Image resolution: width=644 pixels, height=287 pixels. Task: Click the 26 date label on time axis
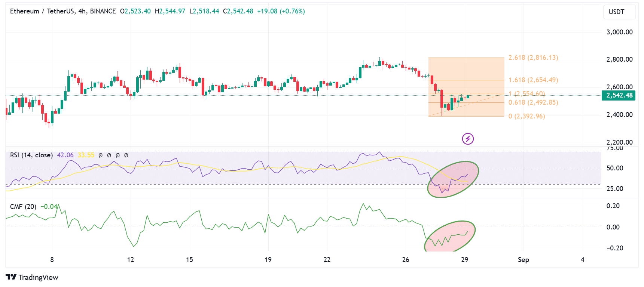pyautogui.click(x=406, y=260)
